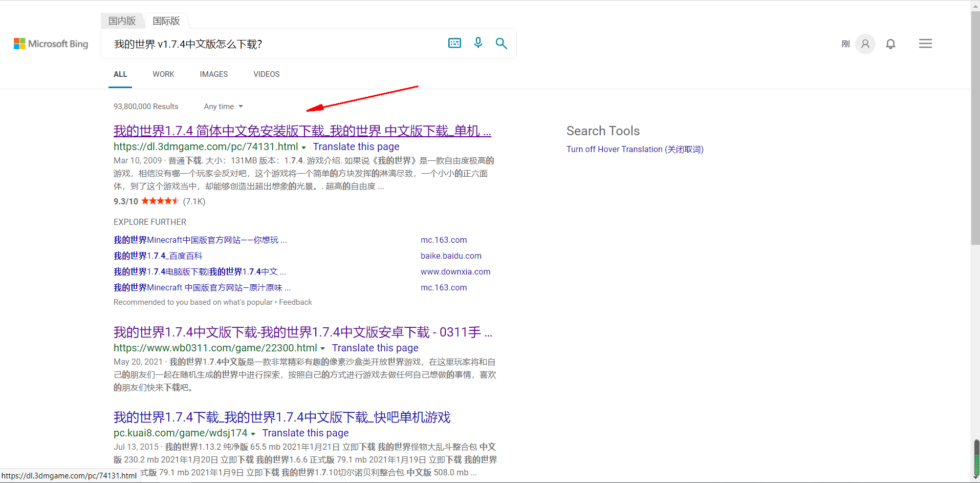The height and width of the screenshot is (483, 980).
Task: Open result 我的世界1.7.4下载_快吧单机游戏
Action: 282,417
